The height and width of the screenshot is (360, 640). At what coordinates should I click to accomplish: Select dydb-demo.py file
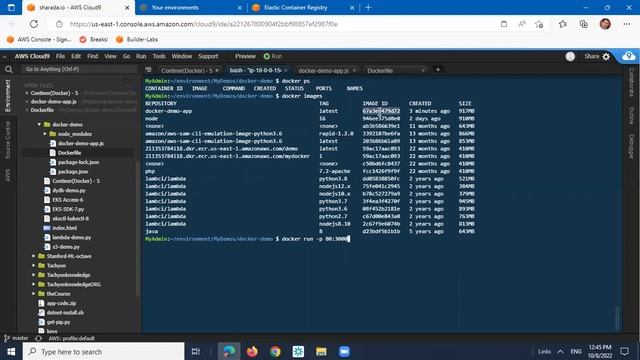pyautogui.click(x=69, y=190)
